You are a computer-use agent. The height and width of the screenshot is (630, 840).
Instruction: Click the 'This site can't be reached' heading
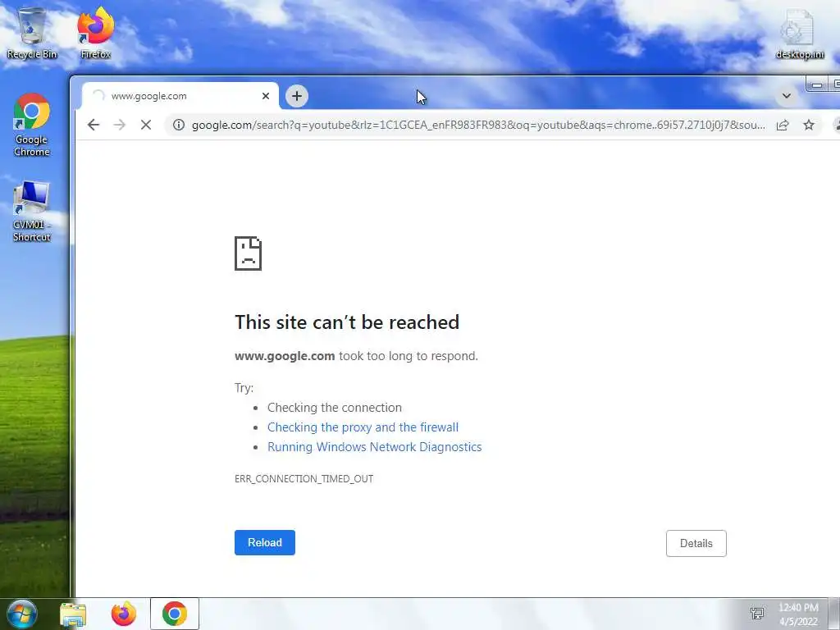pos(347,322)
